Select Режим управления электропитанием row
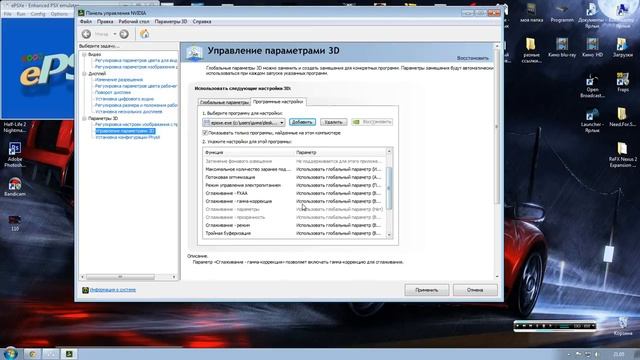Screen dimensions: 640x360 point(294,185)
